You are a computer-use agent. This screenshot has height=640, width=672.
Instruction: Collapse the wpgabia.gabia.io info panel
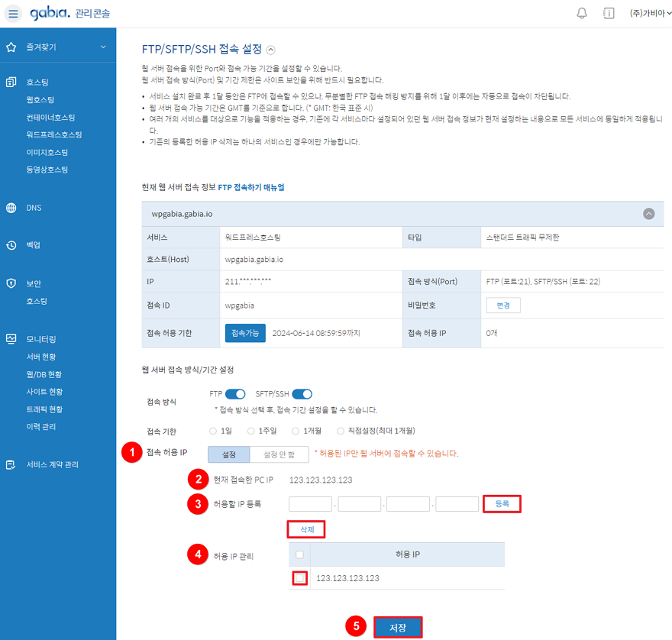coord(649,214)
